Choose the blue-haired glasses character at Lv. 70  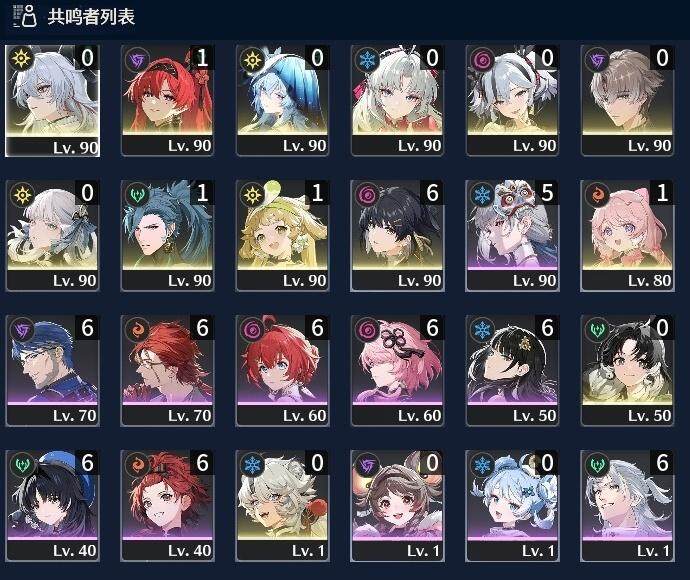[x=52, y=371]
